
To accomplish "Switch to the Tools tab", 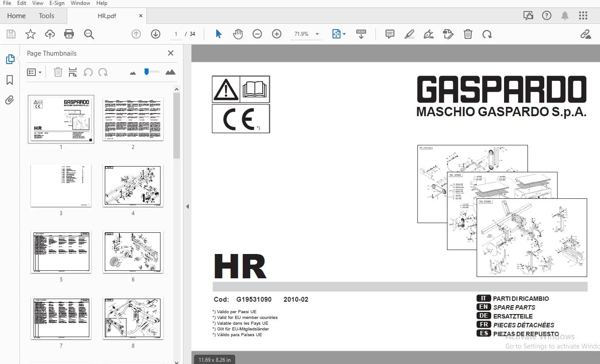I will click(x=46, y=16).
